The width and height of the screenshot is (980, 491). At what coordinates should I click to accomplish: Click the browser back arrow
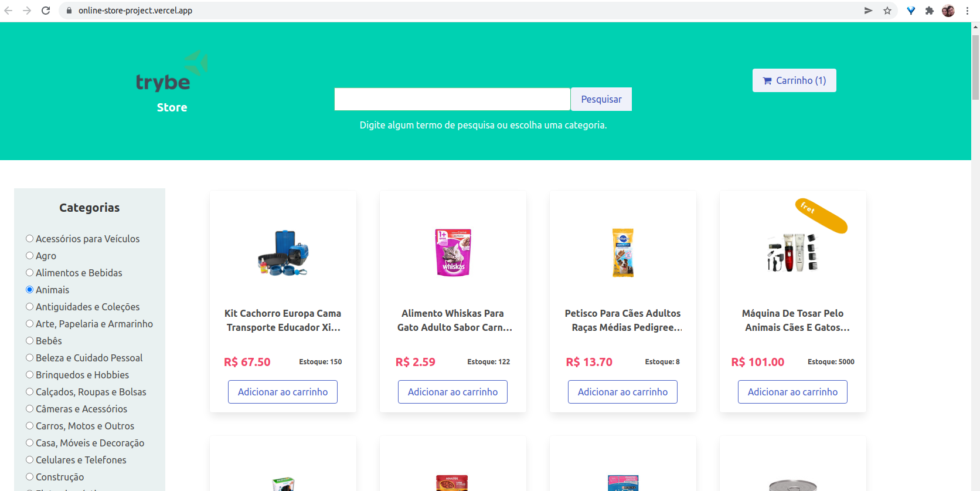click(x=8, y=11)
